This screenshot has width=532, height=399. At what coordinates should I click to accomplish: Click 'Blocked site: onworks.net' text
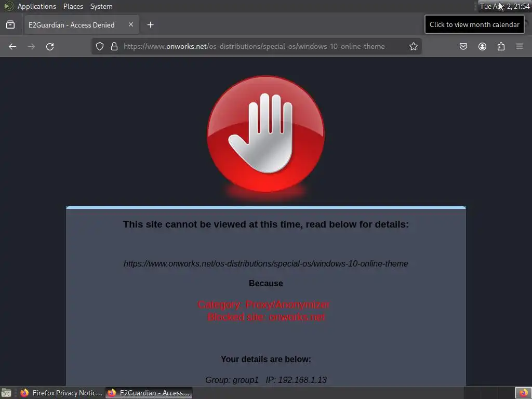pyautogui.click(x=266, y=317)
